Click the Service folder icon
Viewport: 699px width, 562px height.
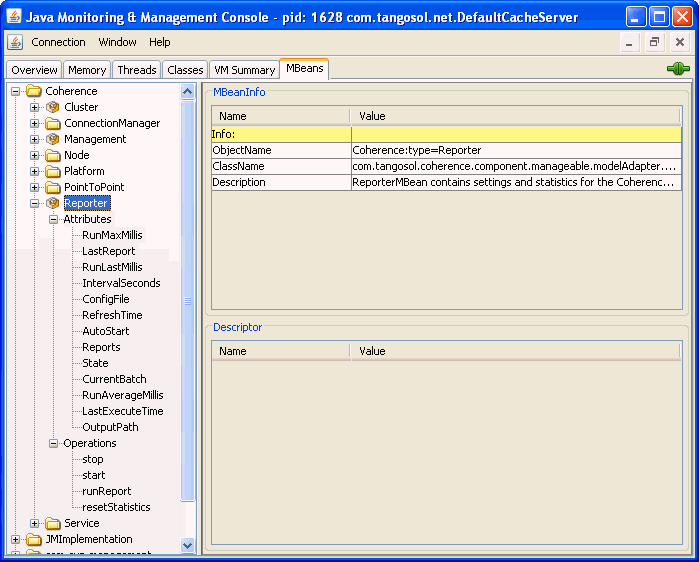[53, 523]
